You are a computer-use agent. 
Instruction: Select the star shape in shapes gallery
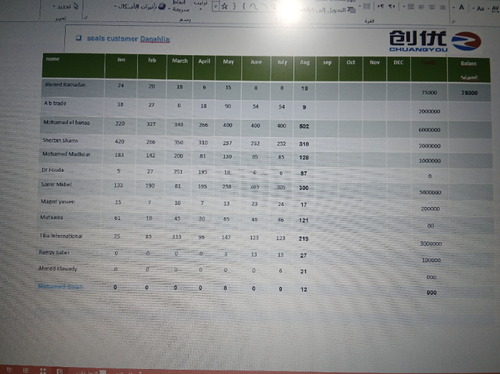pyautogui.click(x=225, y=6)
